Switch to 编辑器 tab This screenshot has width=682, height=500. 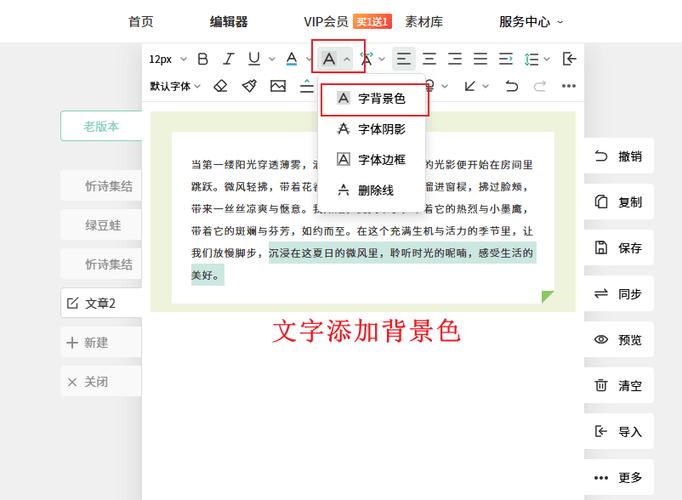pyautogui.click(x=229, y=22)
